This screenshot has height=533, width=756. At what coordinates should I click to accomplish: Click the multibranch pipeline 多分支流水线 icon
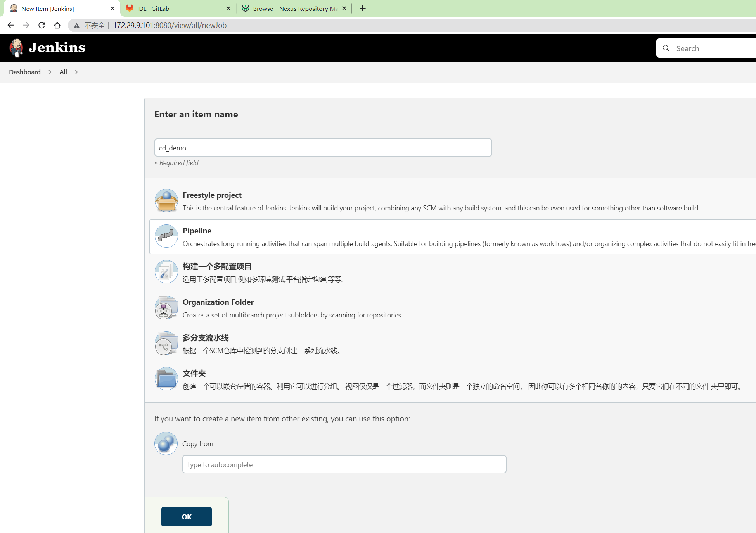166,343
